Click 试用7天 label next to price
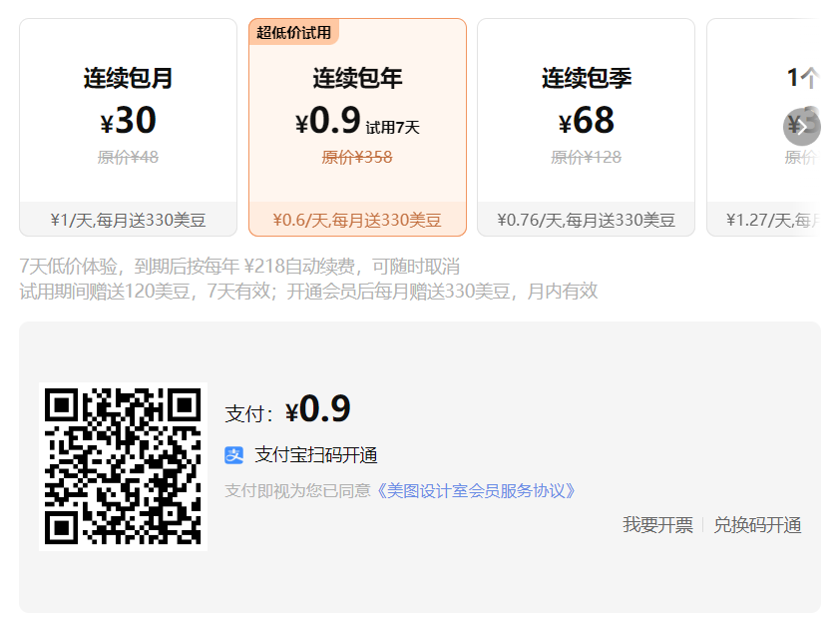The width and height of the screenshot is (840, 624). (393, 128)
